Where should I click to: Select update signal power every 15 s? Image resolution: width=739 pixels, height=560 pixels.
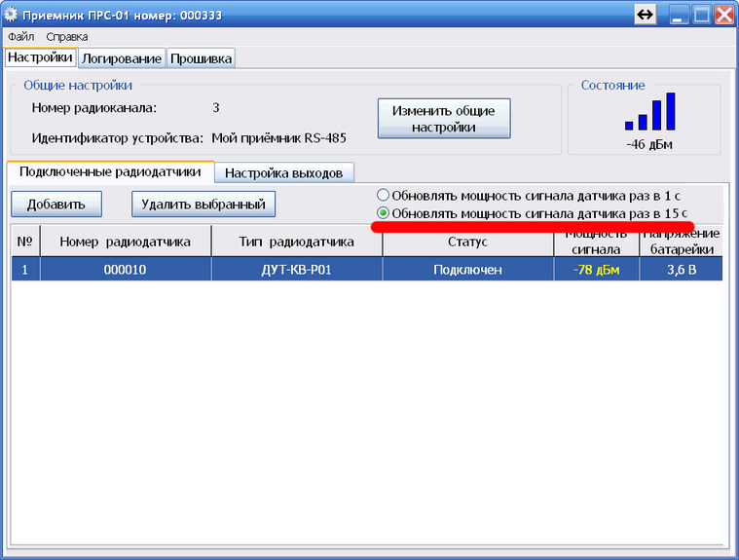(532, 213)
